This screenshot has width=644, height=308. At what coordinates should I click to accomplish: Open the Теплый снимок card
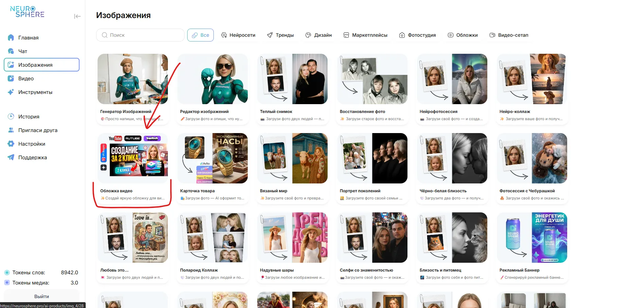[292, 88]
